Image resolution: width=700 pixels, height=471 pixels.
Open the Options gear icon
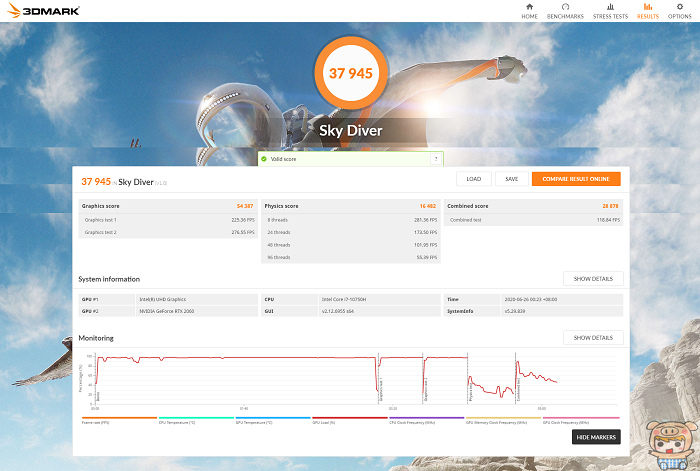tap(679, 7)
